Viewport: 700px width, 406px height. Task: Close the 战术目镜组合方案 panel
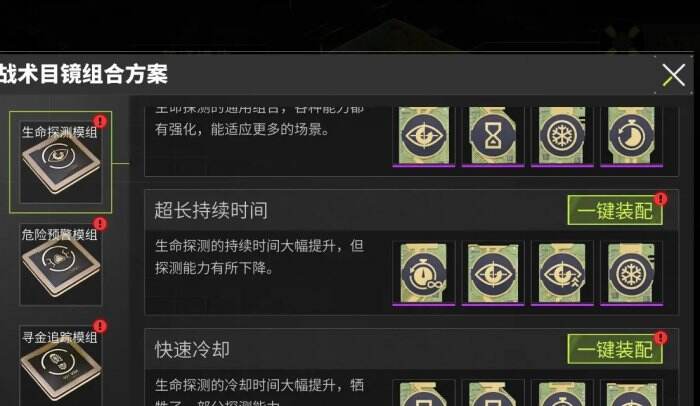[673, 75]
